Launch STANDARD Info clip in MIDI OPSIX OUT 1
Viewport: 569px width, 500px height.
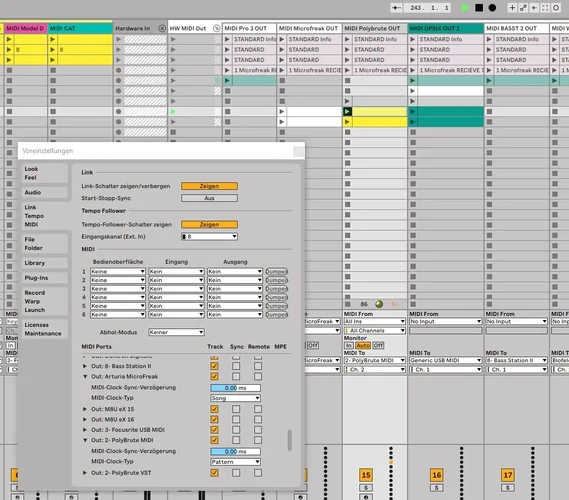413,39
